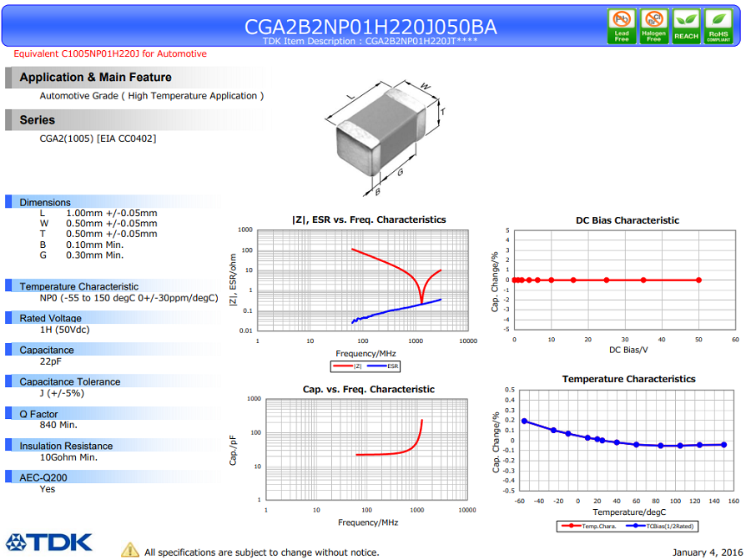Image resolution: width=751 pixels, height=560 pixels.
Task: Click the Temperature/degC axis label
Action: (629, 512)
